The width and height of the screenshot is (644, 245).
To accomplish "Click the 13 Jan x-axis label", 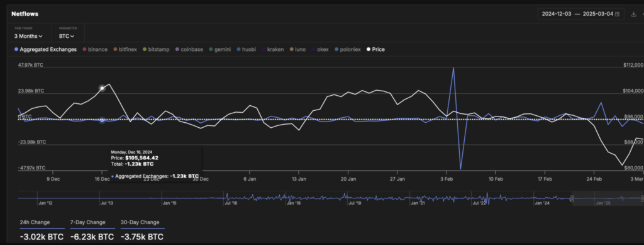I will 299,179.
